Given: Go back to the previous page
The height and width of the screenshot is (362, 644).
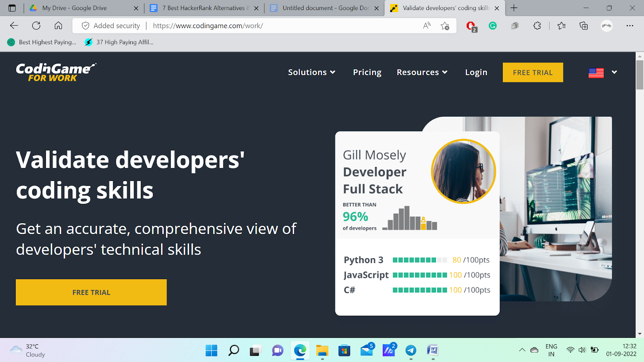Looking at the screenshot, I should 14,26.
